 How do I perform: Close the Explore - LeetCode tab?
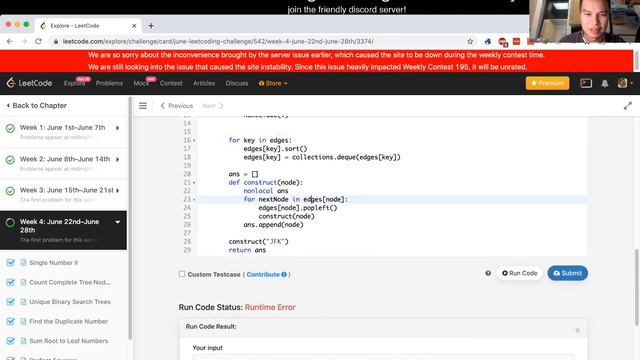point(134,26)
